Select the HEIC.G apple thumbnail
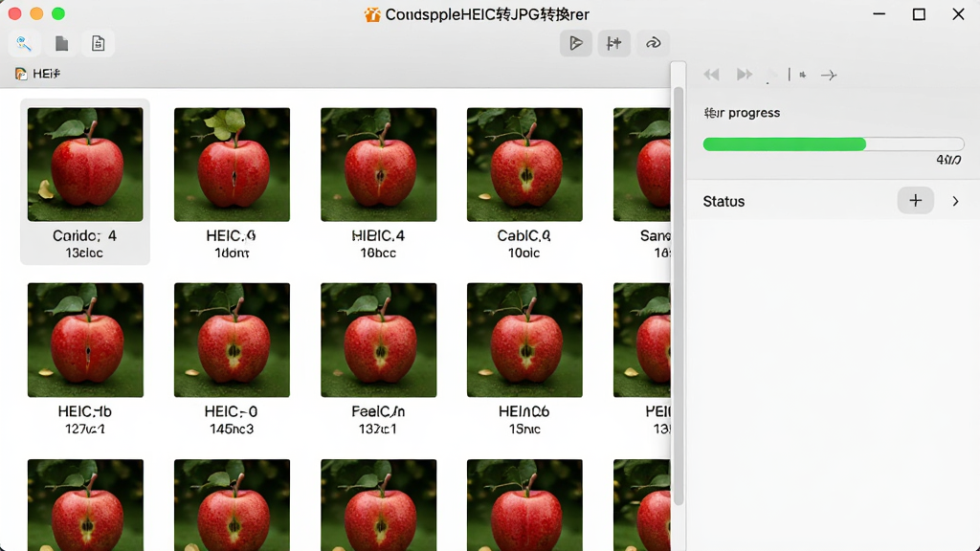The width and height of the screenshot is (980, 551). [232, 165]
